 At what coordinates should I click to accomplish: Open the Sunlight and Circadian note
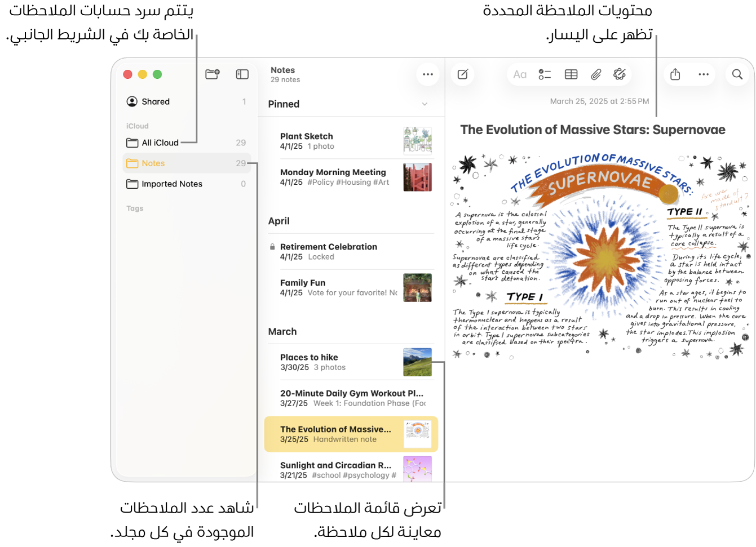351,469
